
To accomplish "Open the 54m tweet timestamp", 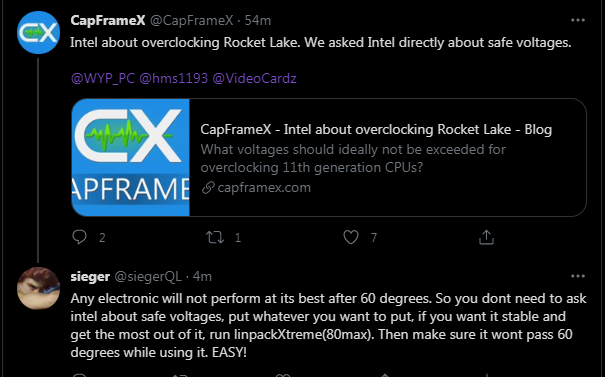I will 258,20.
